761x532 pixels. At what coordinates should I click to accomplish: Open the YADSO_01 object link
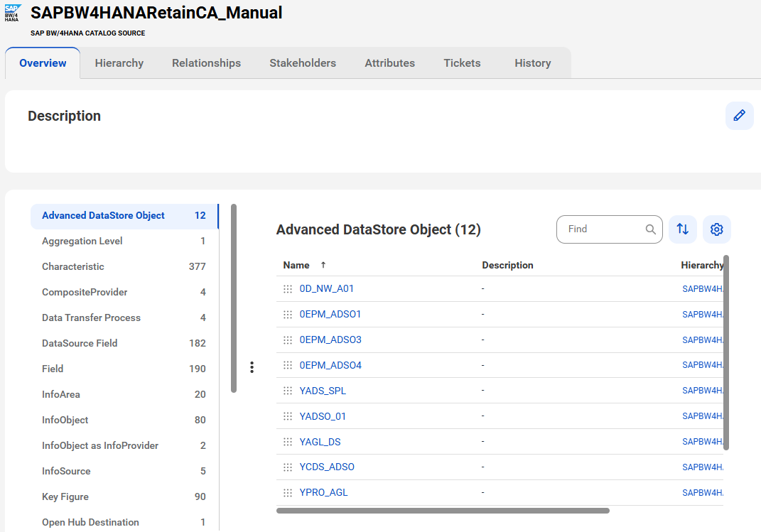[323, 416]
